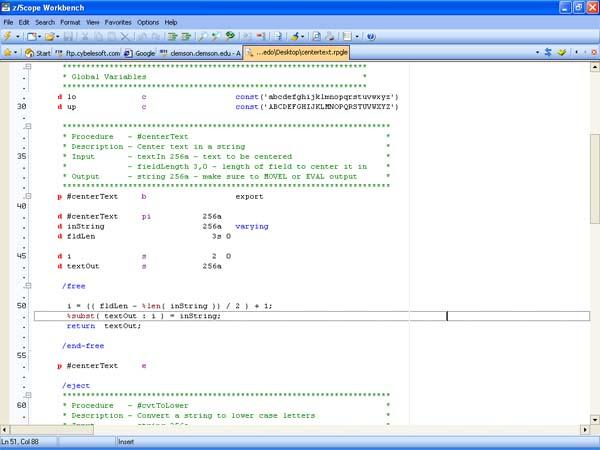
Task: Click the 'Insert' status bar entry
Action: 126,442
